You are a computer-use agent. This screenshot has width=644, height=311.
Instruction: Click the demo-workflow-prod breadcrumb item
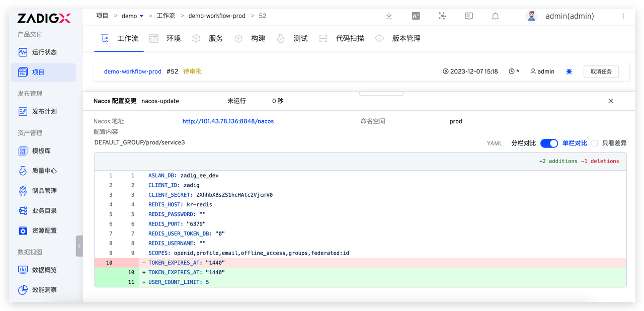[x=217, y=16]
